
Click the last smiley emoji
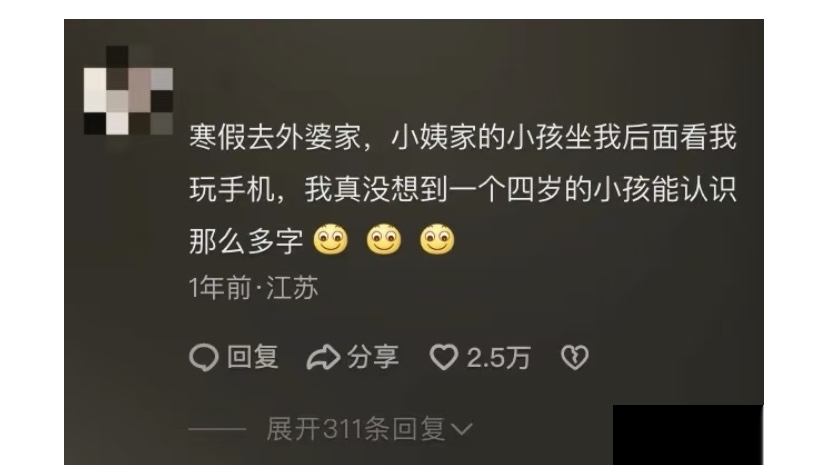(x=437, y=241)
